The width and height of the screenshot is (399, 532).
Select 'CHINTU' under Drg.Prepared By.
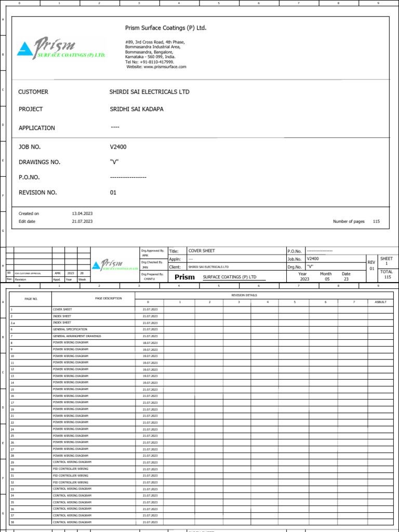150,279
